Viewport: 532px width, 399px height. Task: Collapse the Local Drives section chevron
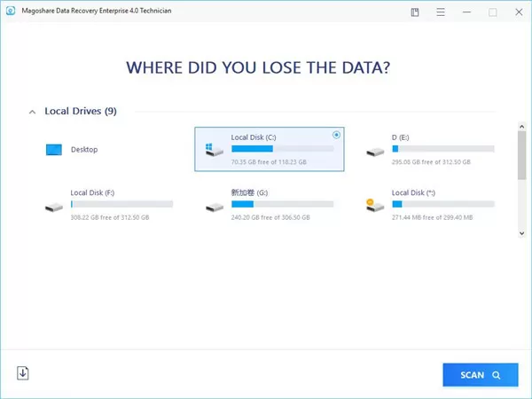click(x=32, y=112)
